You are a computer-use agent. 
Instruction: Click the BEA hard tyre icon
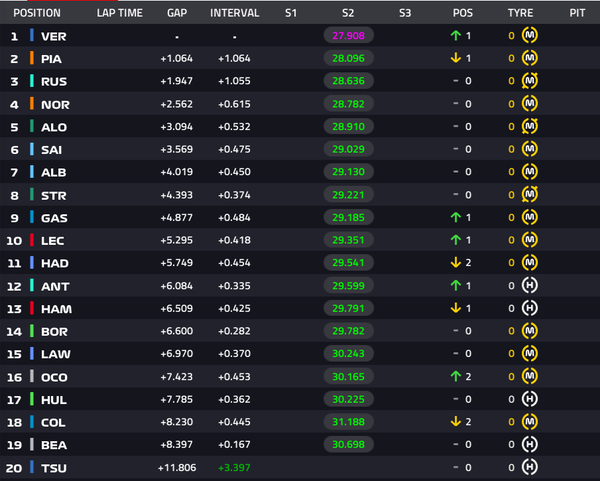[x=530, y=444]
